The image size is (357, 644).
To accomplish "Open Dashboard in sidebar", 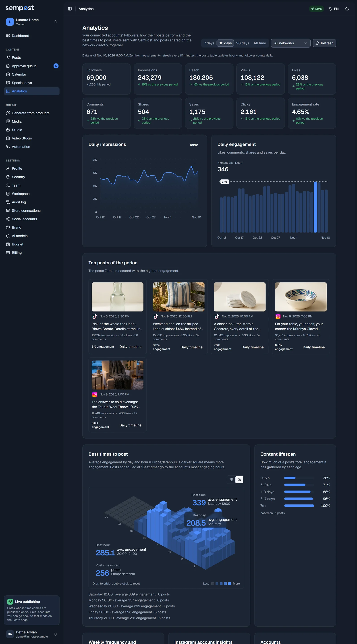I will tap(32, 36).
